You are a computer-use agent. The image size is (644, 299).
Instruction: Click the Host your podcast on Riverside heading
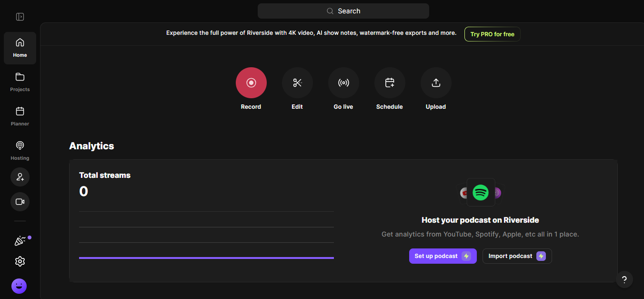click(480, 220)
